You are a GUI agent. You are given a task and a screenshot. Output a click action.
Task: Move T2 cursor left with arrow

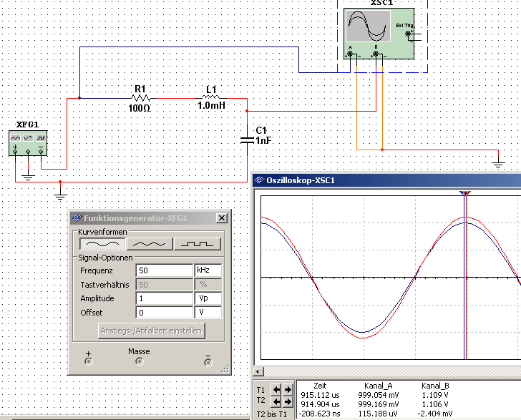(276, 401)
